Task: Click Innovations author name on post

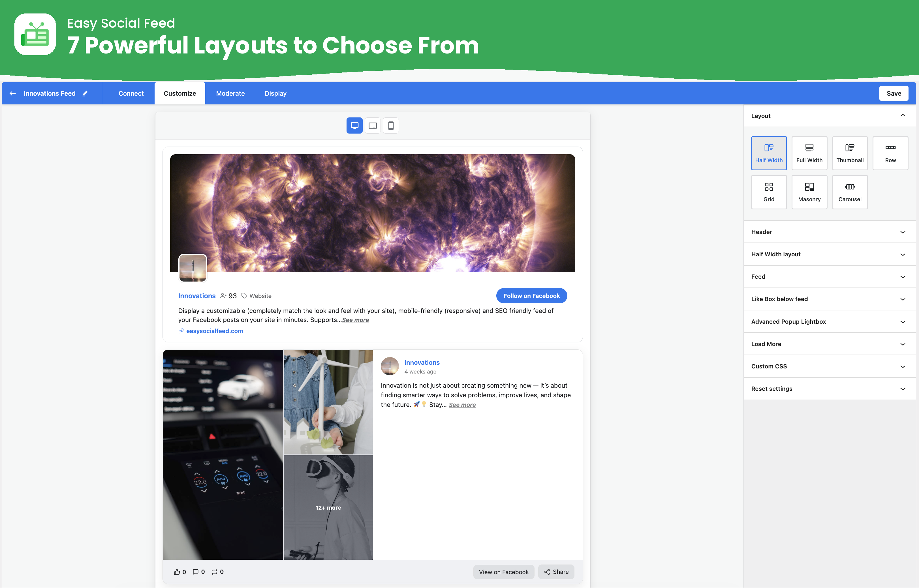Action: (422, 362)
